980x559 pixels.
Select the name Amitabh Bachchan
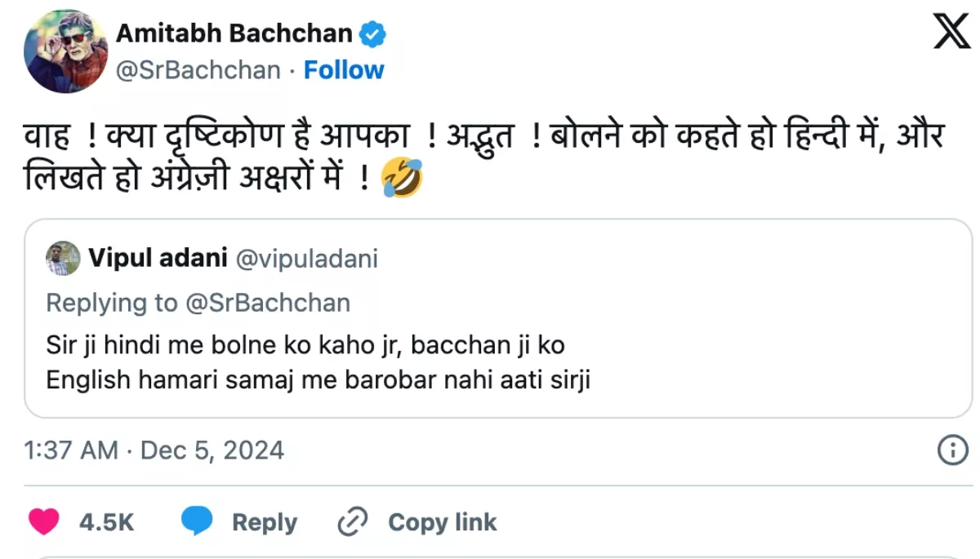pos(234,33)
